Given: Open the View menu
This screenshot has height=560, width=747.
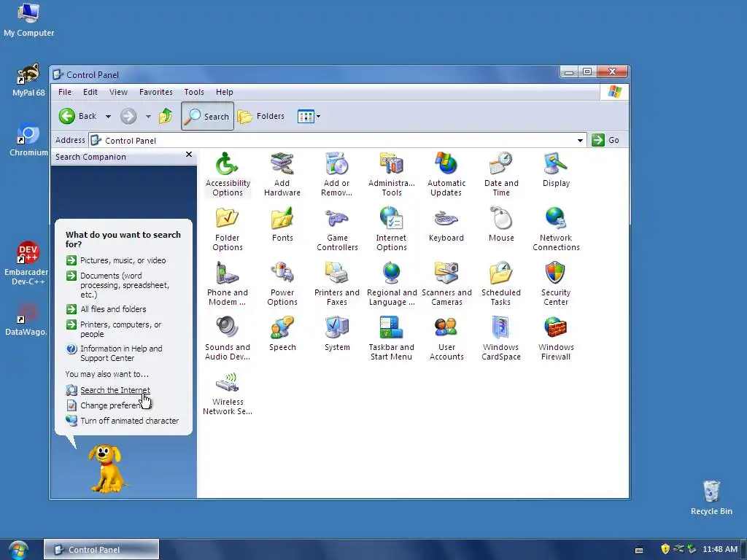Looking at the screenshot, I should [118, 92].
